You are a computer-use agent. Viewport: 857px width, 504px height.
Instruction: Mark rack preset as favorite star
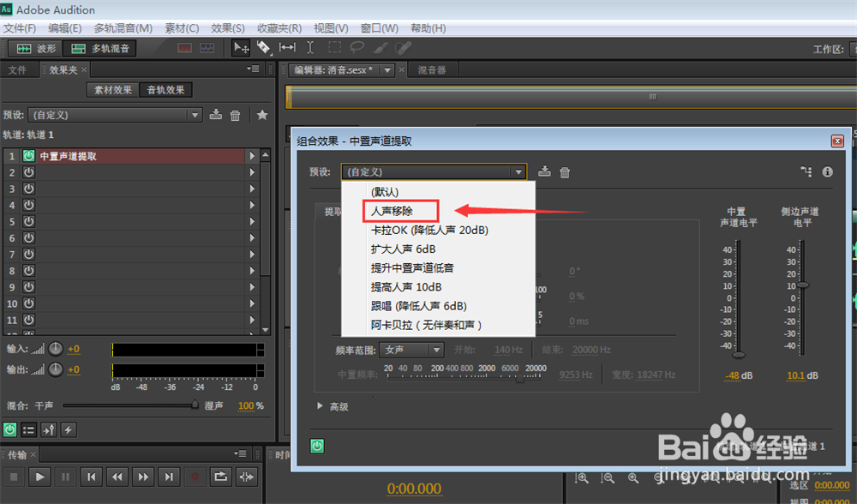pos(262,115)
